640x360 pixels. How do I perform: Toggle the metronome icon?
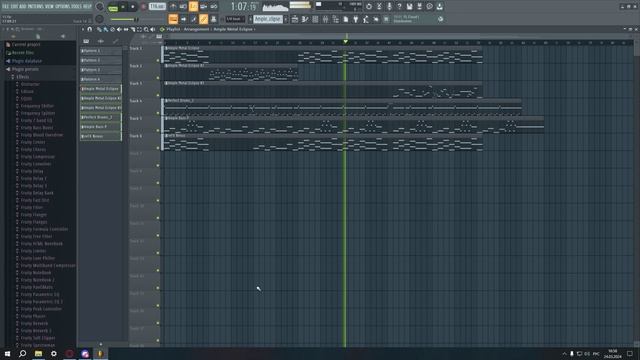pyautogui.click(x=173, y=7)
